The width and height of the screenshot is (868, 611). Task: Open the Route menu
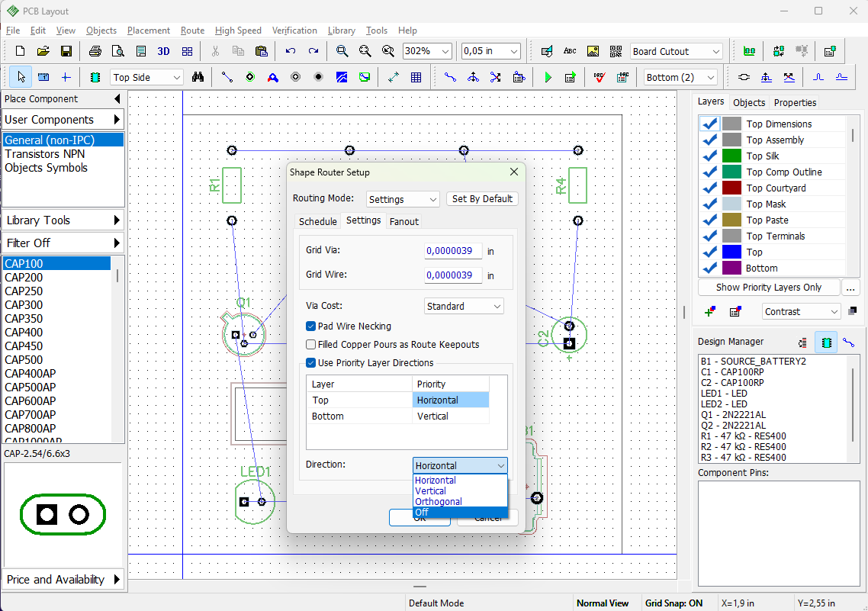click(x=192, y=31)
